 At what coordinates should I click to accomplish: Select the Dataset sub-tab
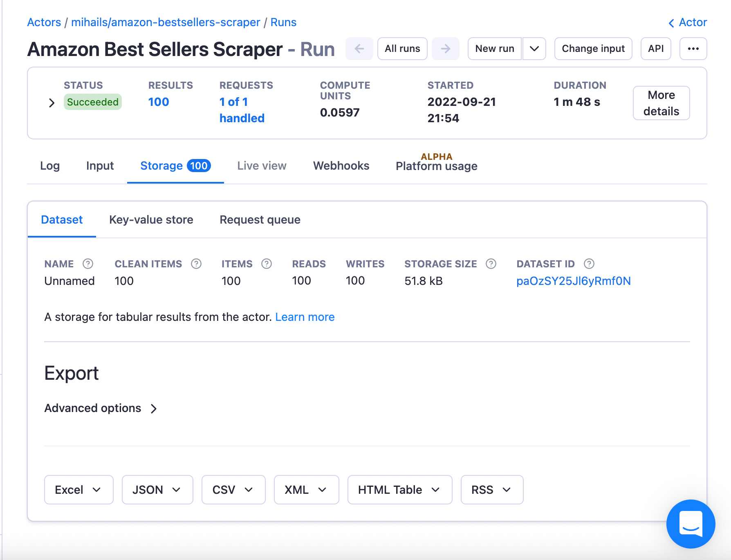(x=62, y=220)
